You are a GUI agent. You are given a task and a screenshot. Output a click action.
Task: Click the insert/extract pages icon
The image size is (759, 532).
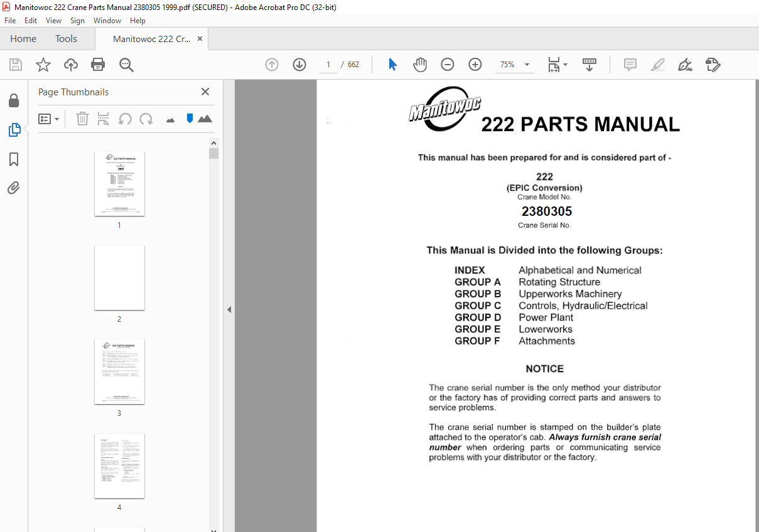pyautogui.click(x=104, y=119)
